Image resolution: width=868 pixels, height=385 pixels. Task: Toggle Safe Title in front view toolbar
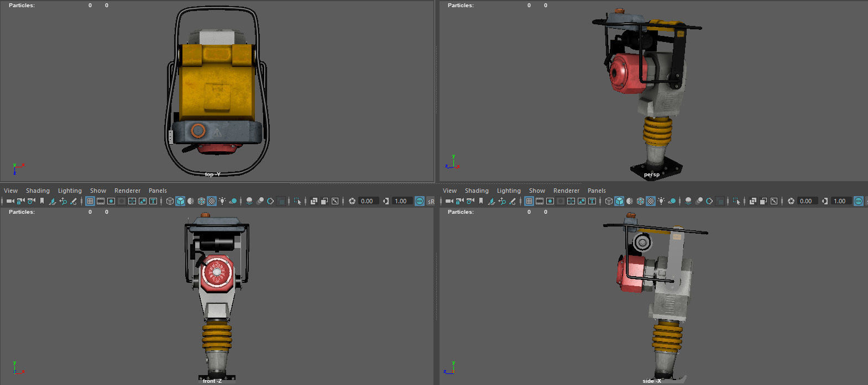tap(153, 201)
